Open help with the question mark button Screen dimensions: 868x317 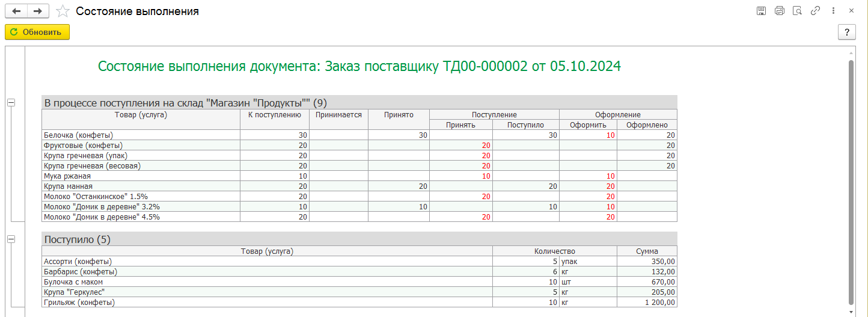click(846, 32)
